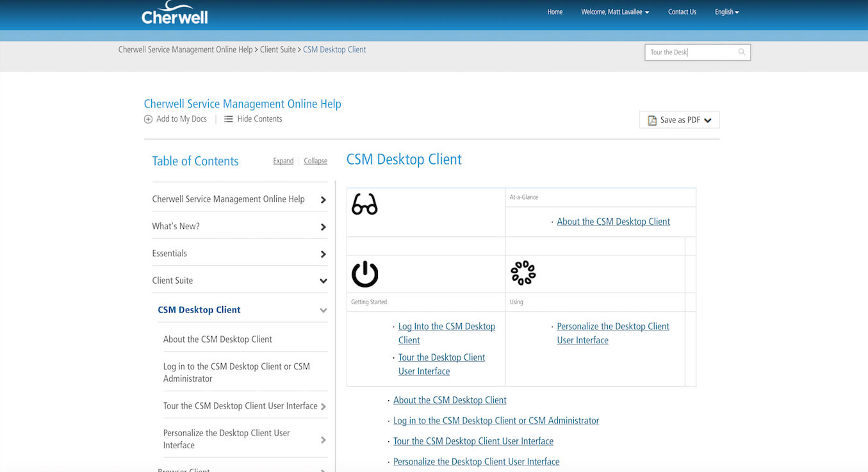Click the Using circular dots icon

coord(523,273)
